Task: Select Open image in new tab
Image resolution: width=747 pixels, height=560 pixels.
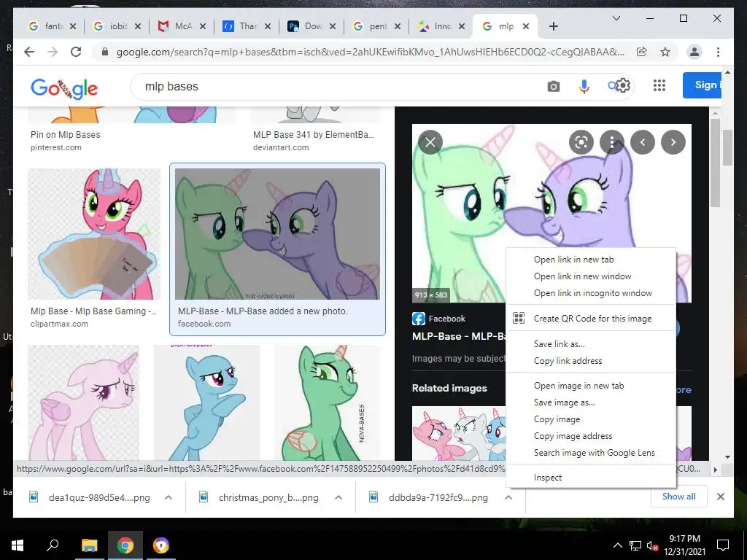Action: point(591,386)
